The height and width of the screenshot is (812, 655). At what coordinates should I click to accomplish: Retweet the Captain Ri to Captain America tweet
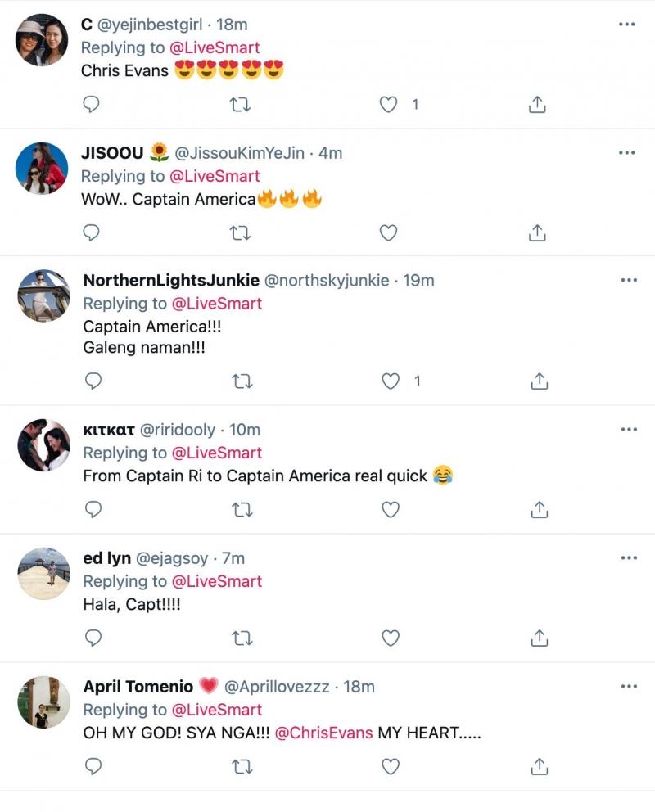click(242, 510)
